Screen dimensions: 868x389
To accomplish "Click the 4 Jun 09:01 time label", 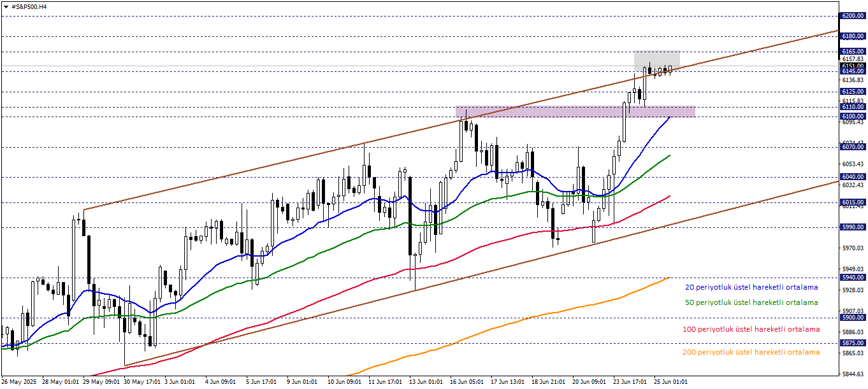I will (221, 382).
